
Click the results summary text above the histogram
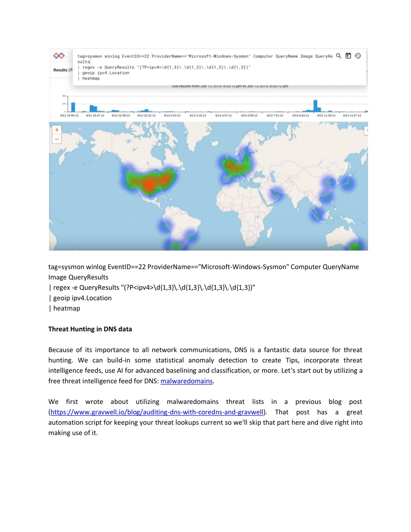click(x=230, y=86)
